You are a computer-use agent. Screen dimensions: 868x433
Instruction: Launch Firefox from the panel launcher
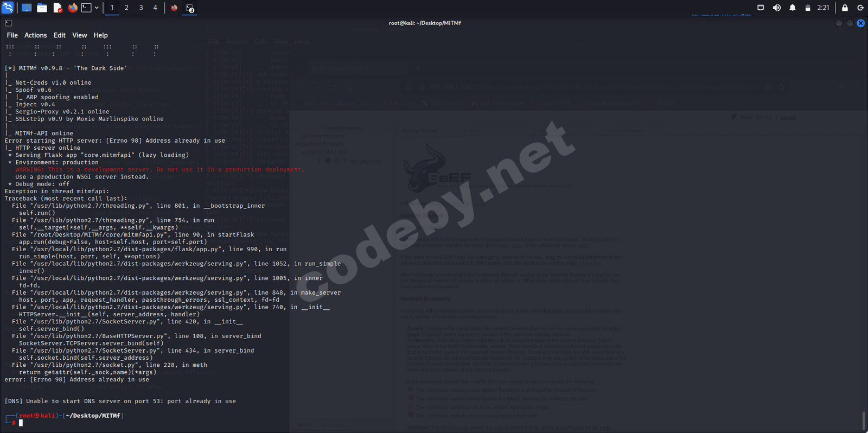tap(73, 8)
